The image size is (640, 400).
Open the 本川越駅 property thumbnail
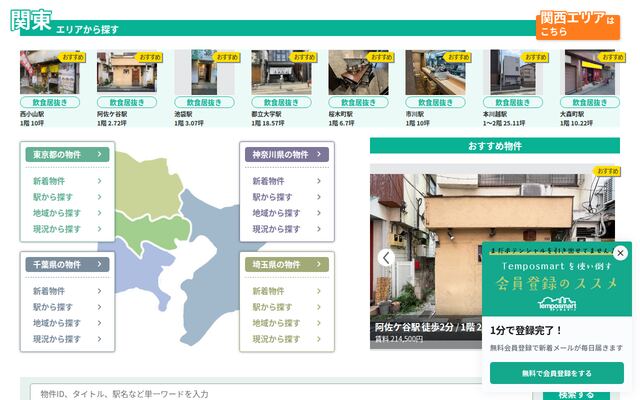click(x=513, y=72)
